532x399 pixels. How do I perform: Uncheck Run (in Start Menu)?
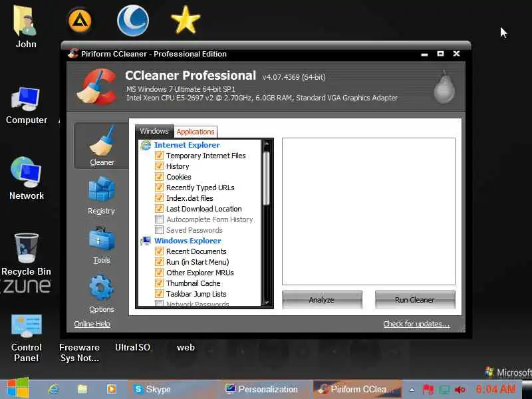[159, 261]
